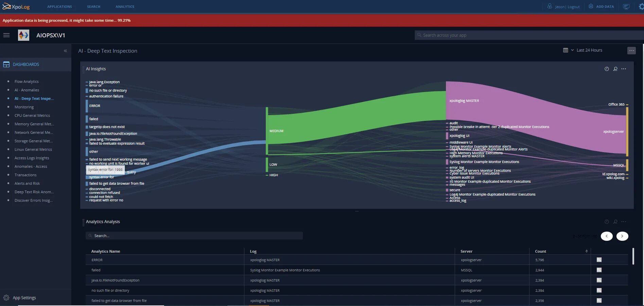Expand the time range dropdown arrow
644x306 pixels.
(572, 50)
